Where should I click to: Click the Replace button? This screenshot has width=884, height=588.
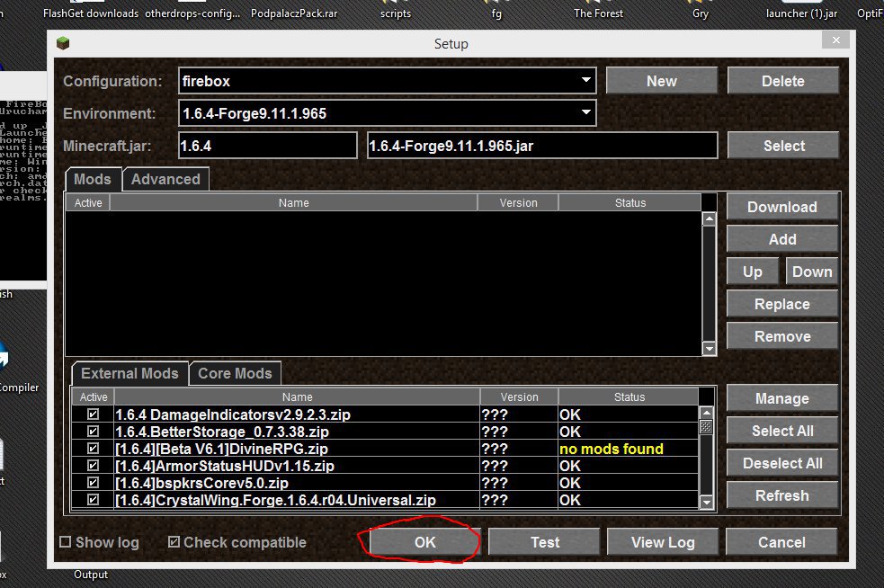pos(782,304)
